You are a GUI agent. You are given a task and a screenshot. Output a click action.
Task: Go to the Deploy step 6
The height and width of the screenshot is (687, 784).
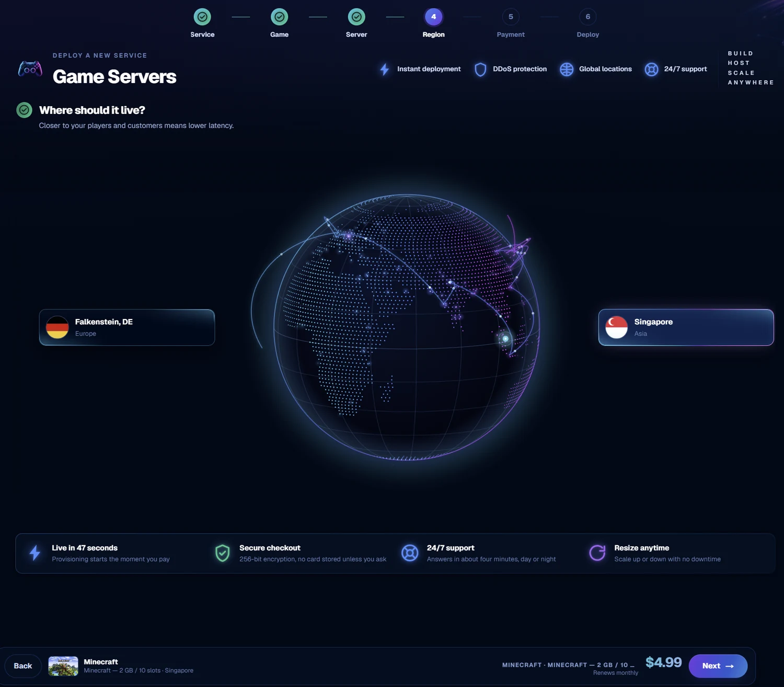tap(588, 17)
